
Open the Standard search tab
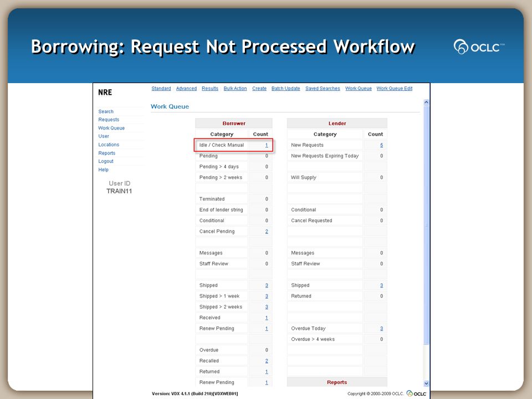tap(161, 89)
